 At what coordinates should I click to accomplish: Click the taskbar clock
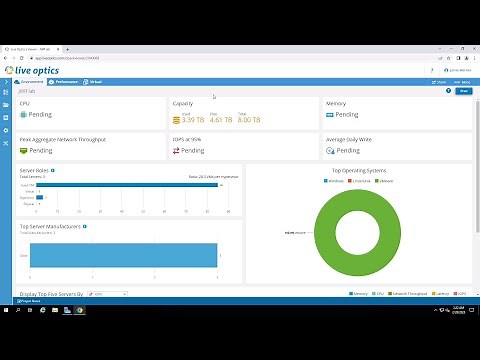pyautogui.click(x=459, y=310)
